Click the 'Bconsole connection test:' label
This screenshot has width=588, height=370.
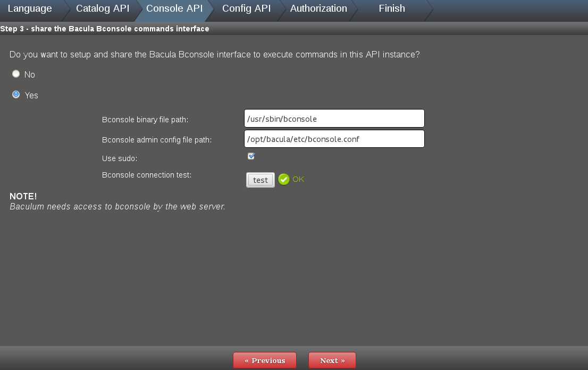click(147, 175)
